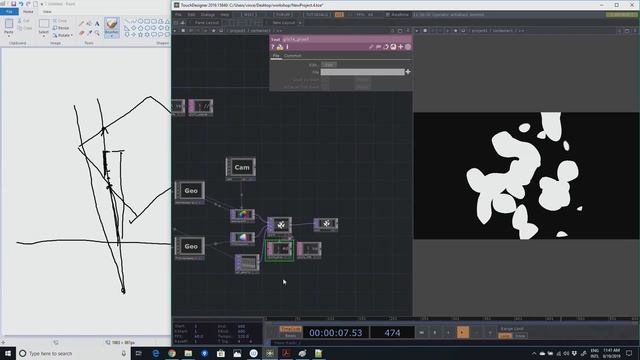Click Task View icon on taskbar
This screenshot has width=640, height=360.
pyautogui.click(x=139, y=353)
